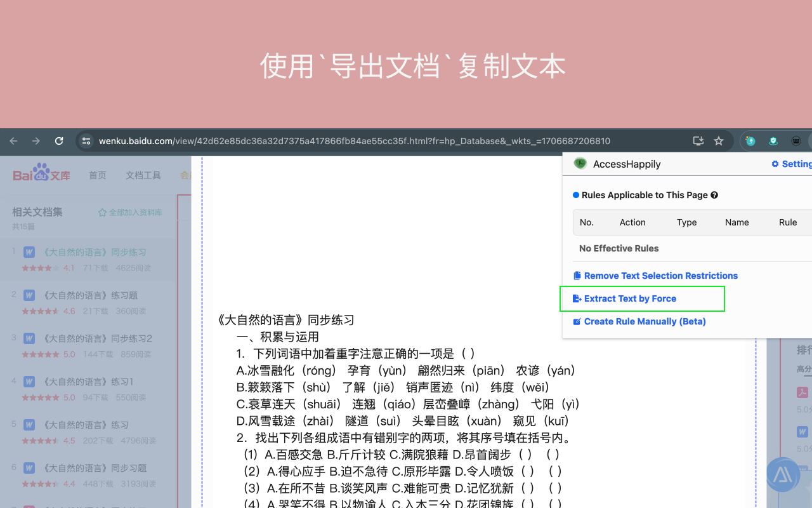Viewport: 812px width, 508px height.
Task: Click the Word icon of 《大自然的语言》同步习题
Action: click(29, 468)
